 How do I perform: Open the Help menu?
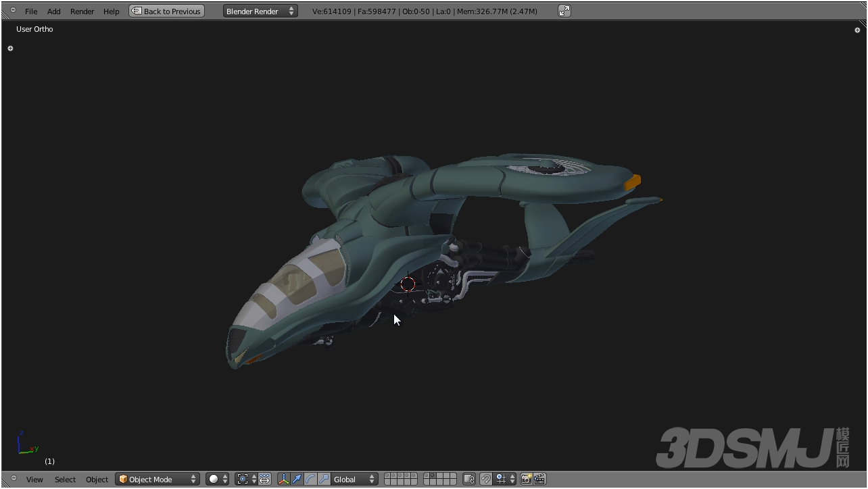tap(112, 11)
